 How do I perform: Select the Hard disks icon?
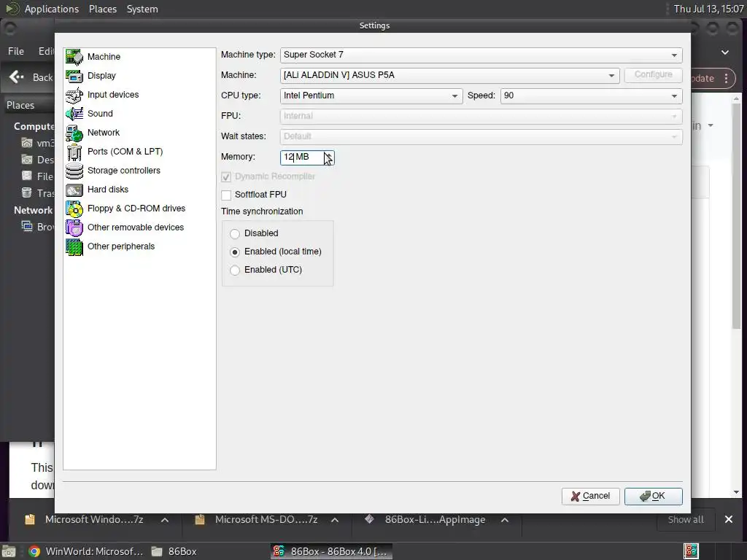74,190
